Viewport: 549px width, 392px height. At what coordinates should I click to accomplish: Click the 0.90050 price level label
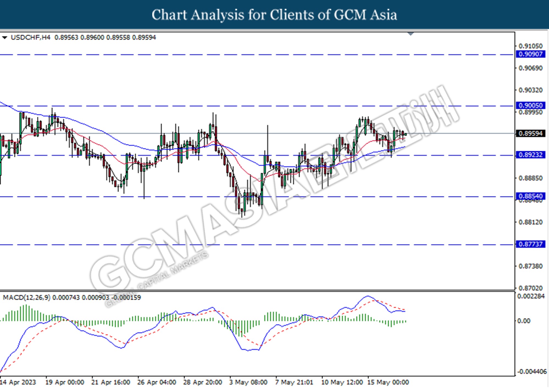(x=530, y=105)
